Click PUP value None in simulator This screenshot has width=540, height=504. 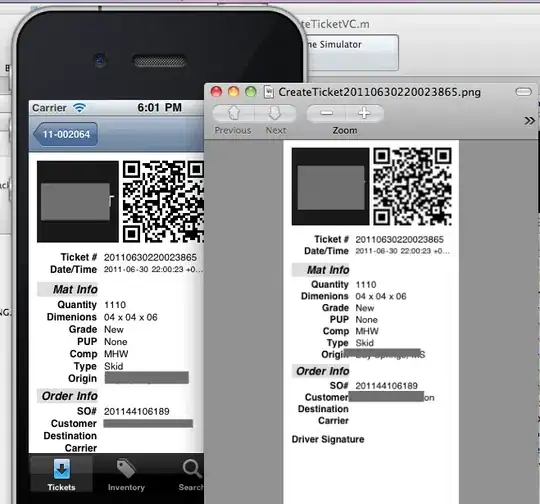point(116,342)
